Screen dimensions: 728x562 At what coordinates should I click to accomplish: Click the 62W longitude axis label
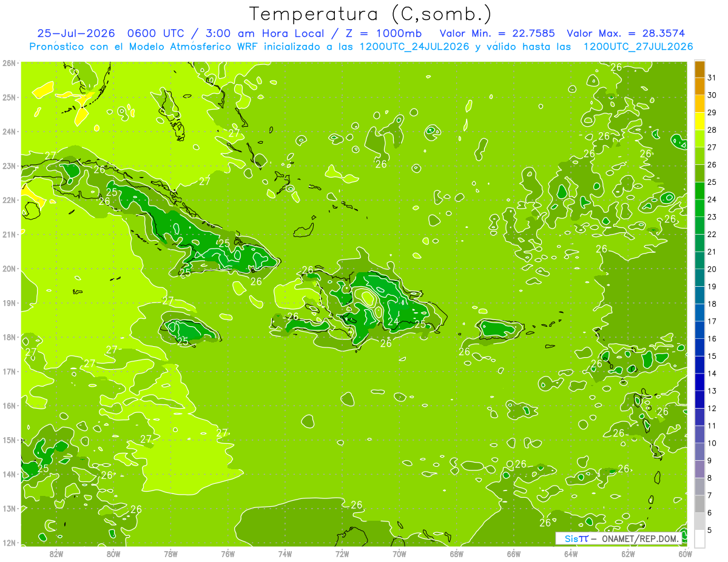(x=629, y=554)
